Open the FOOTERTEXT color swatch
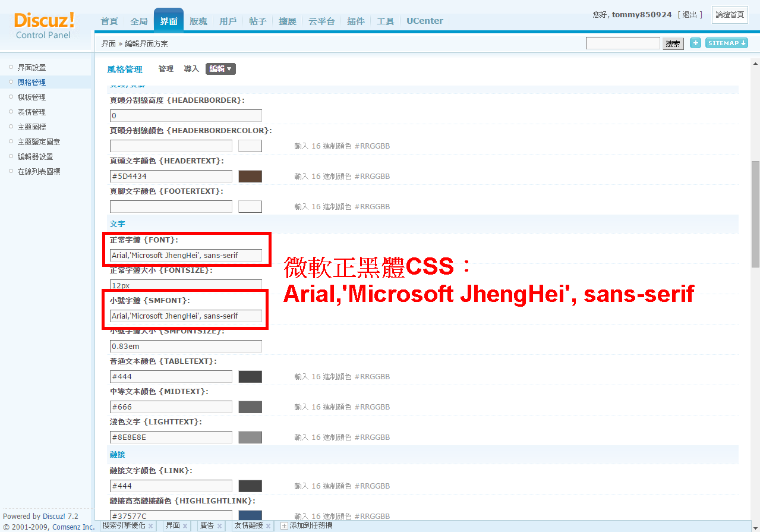Image resolution: width=760 pixels, height=532 pixels. pos(250,206)
